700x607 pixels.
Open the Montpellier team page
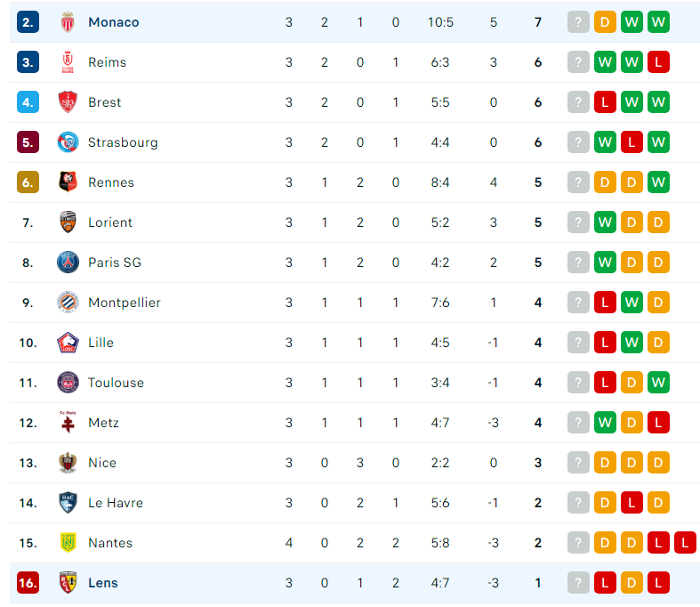pos(125,303)
